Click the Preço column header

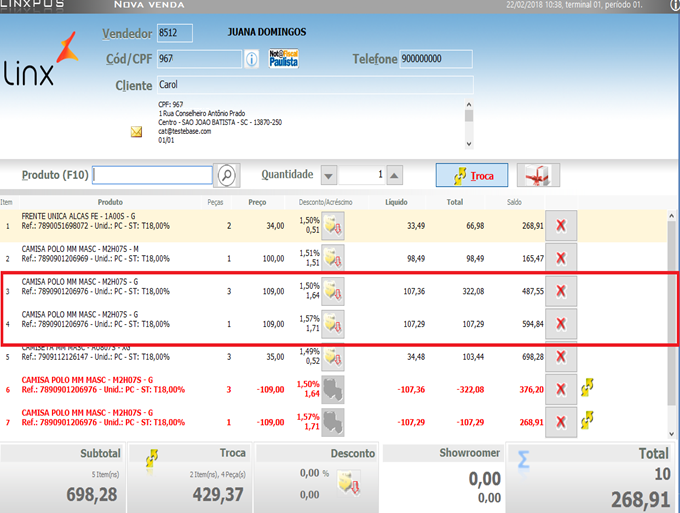click(x=257, y=202)
